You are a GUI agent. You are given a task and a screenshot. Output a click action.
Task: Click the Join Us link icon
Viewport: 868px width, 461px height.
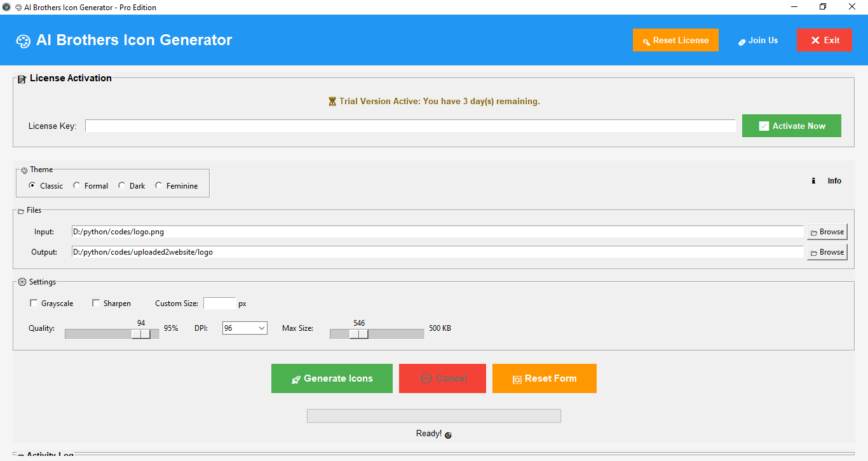pyautogui.click(x=742, y=41)
